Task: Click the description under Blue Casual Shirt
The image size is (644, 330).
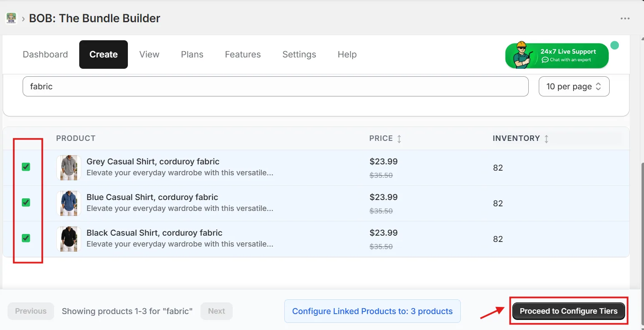Action: pos(180,208)
